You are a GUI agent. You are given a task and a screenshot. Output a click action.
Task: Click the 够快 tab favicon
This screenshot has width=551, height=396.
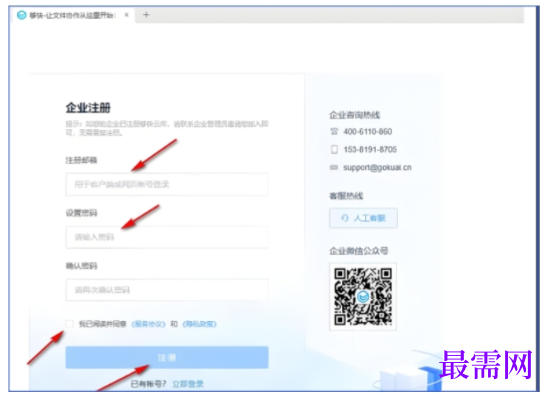point(22,15)
